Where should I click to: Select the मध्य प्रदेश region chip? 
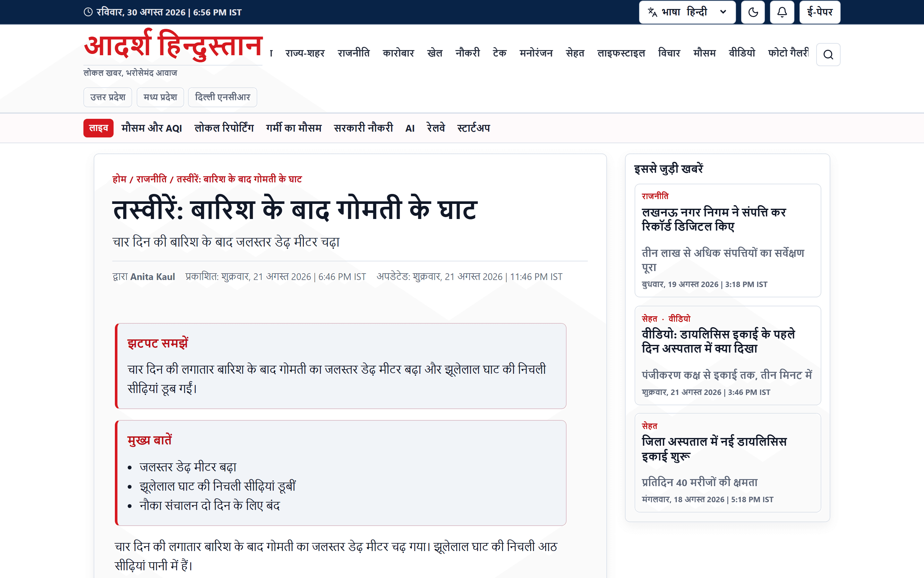pos(160,97)
